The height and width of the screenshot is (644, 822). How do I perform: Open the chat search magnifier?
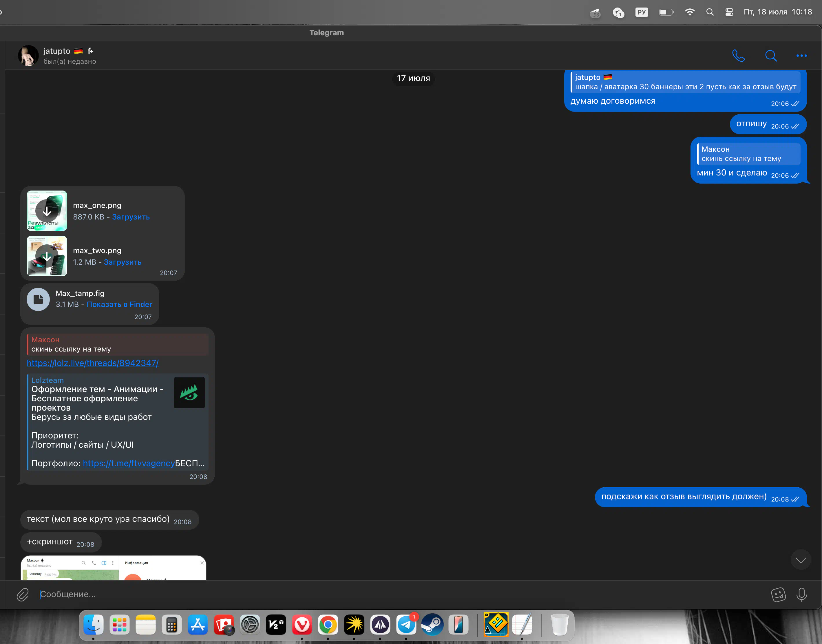[771, 55]
